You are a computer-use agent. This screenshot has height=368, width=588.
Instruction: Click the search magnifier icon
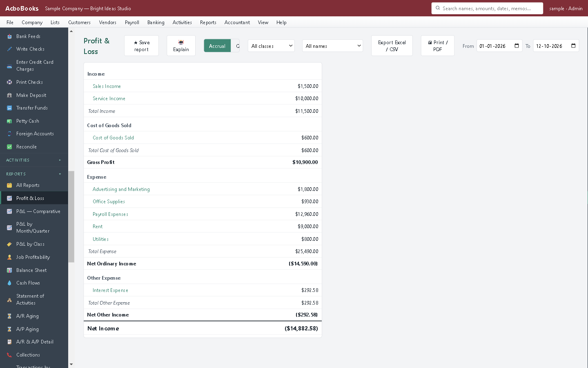(438, 8)
